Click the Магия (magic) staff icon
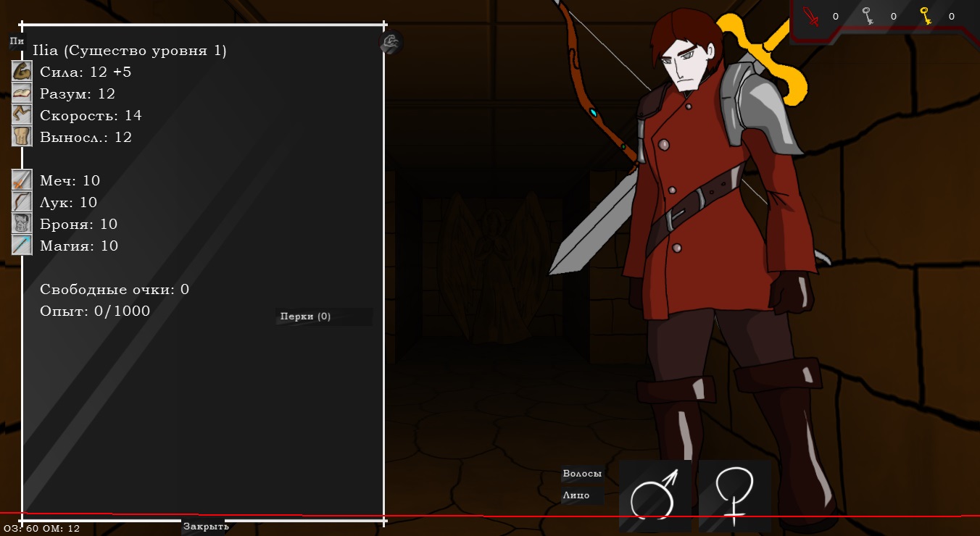 click(x=22, y=245)
